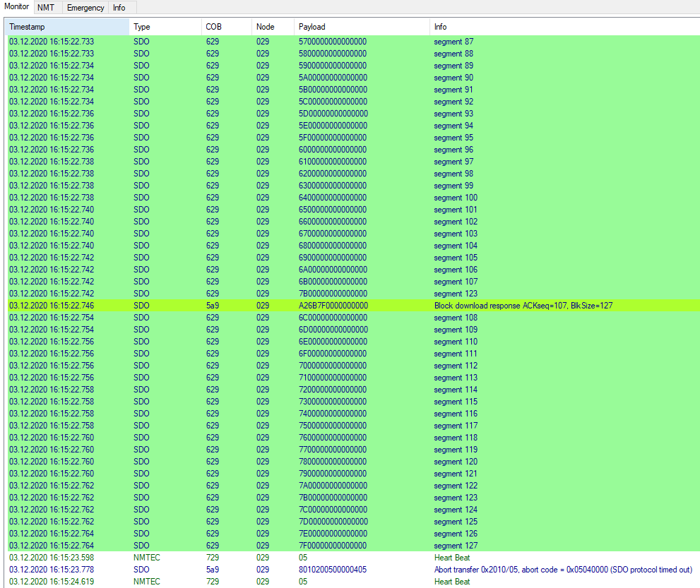Image resolution: width=700 pixels, height=588 pixels.
Task: Open the Emergency tab
Action: pos(85,7)
